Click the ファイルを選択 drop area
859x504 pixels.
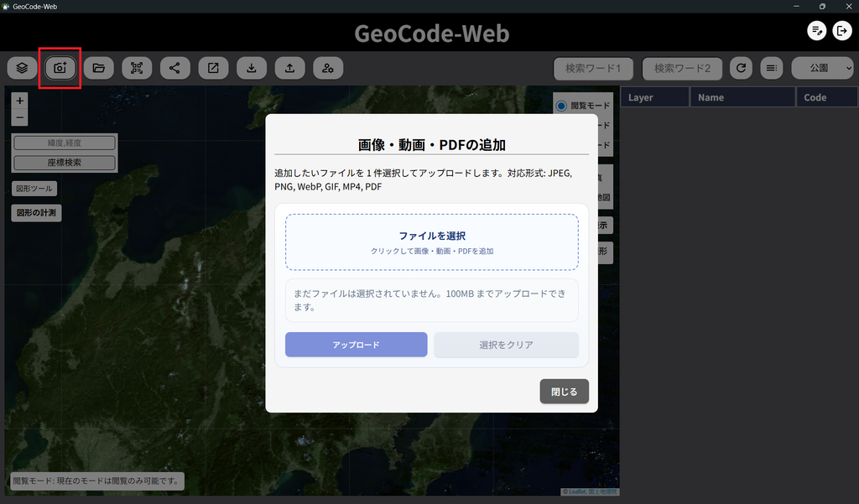coord(432,242)
